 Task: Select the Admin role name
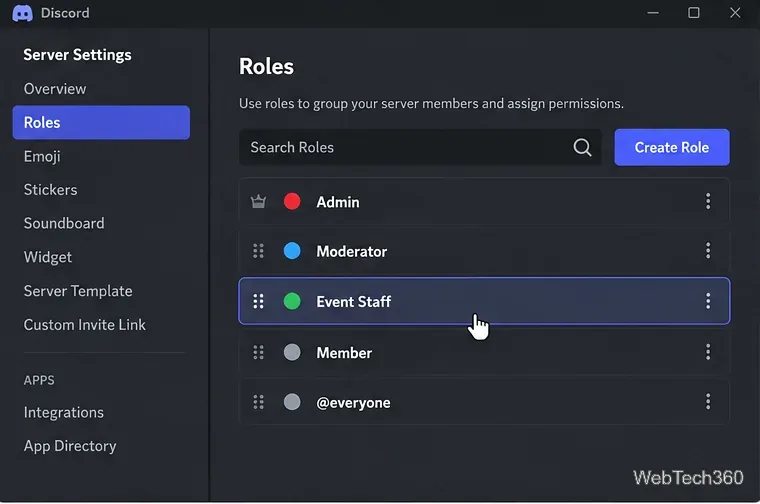click(x=338, y=202)
